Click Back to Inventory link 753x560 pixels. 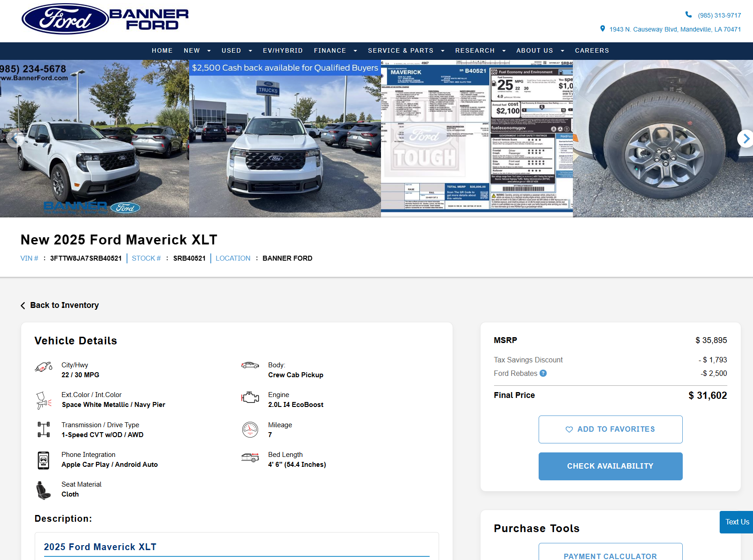coord(64,305)
